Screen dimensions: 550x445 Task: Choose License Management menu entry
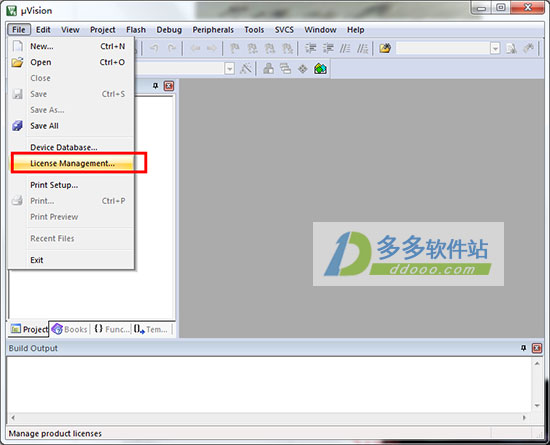(x=72, y=163)
